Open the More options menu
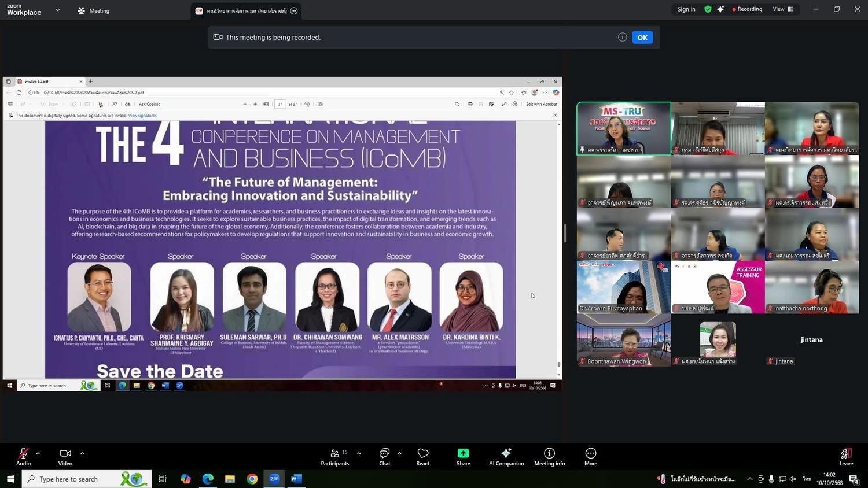 pyautogui.click(x=590, y=456)
